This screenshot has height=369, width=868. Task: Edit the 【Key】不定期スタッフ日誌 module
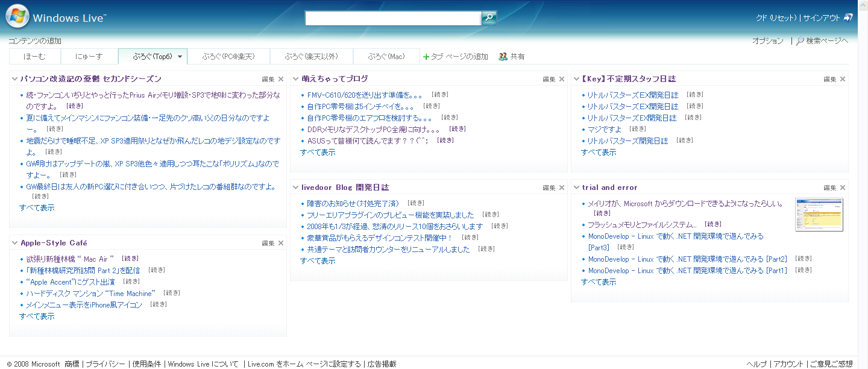830,79
